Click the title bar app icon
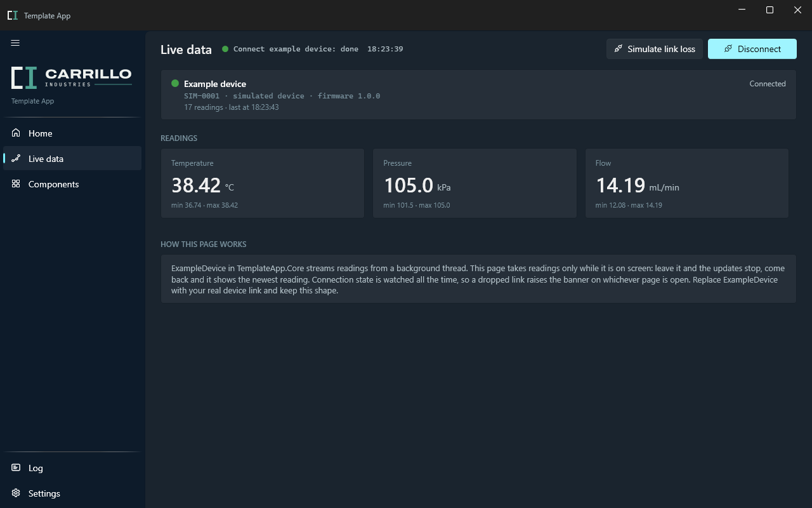 [13, 15]
